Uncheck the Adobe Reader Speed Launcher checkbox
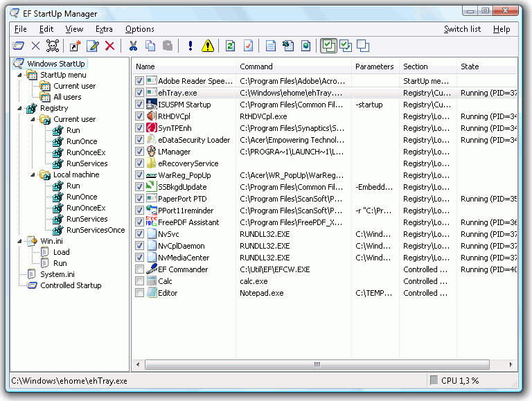This screenshot has height=401, width=532. coord(140,81)
